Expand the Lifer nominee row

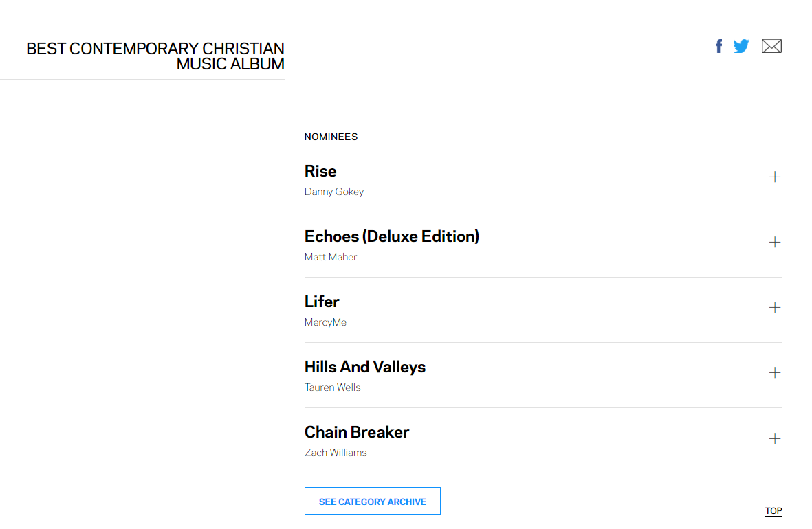tap(775, 308)
